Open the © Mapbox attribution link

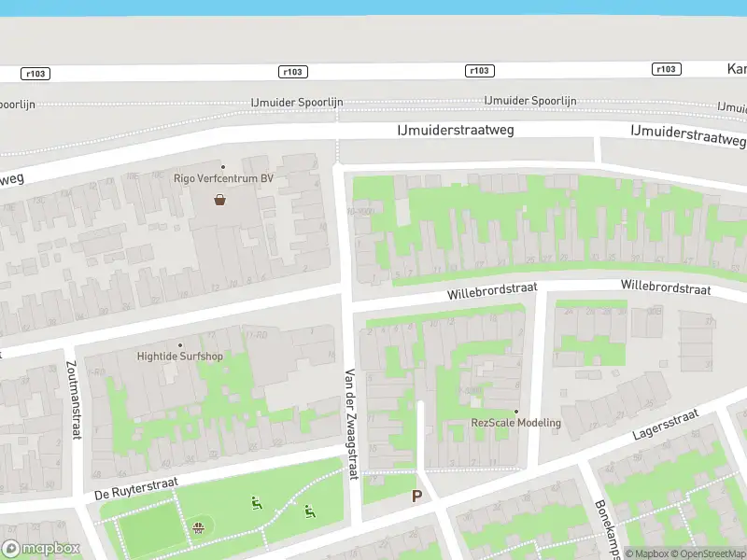pos(647,554)
